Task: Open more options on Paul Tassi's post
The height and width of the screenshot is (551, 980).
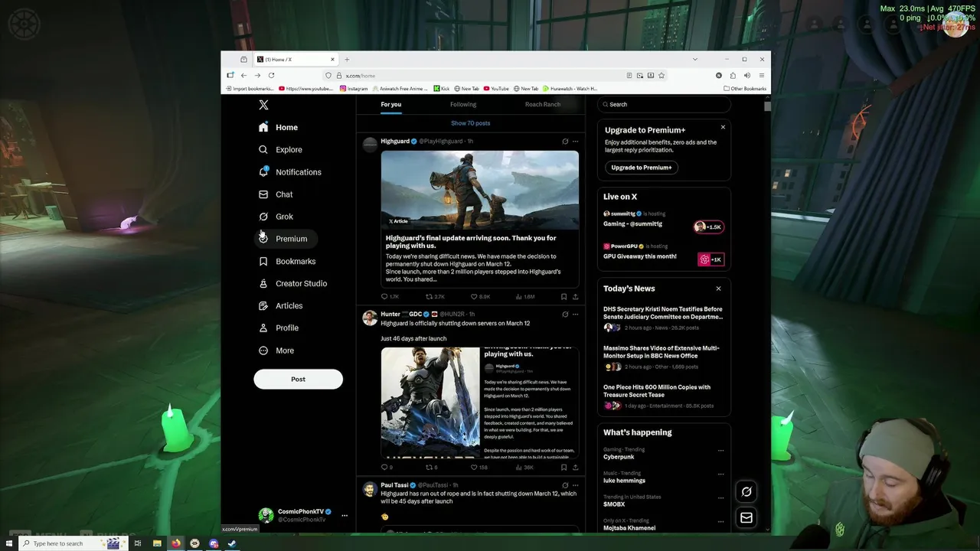Action: (576, 485)
